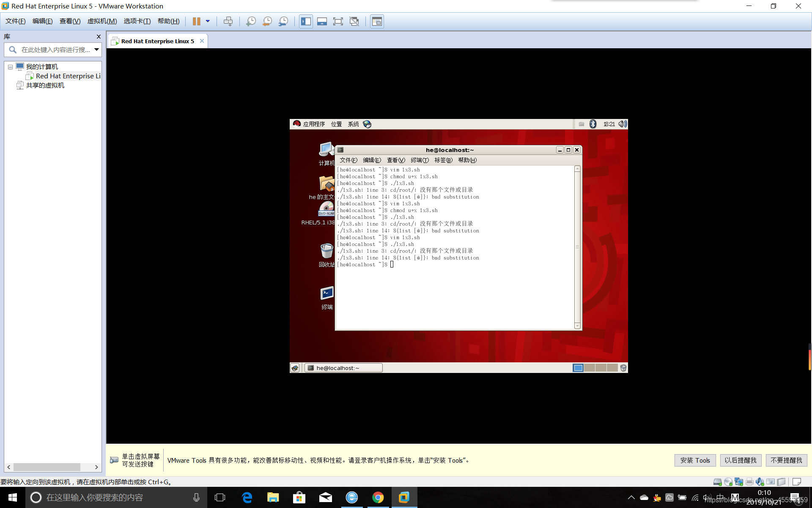Click the show desktop button in guest taskbar
This screenshot has height=508, width=812.
(295, 368)
